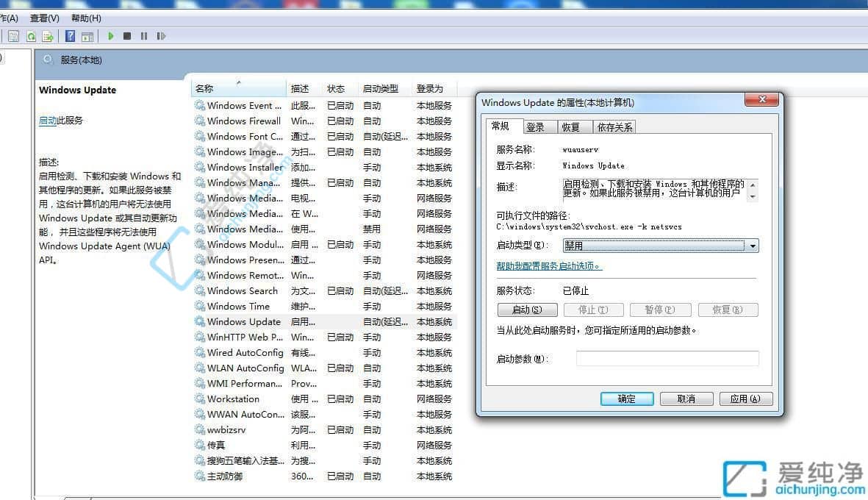This screenshot has width=868, height=500.
Task: Sort by the 状态 (Status) column header
Action: (340, 88)
